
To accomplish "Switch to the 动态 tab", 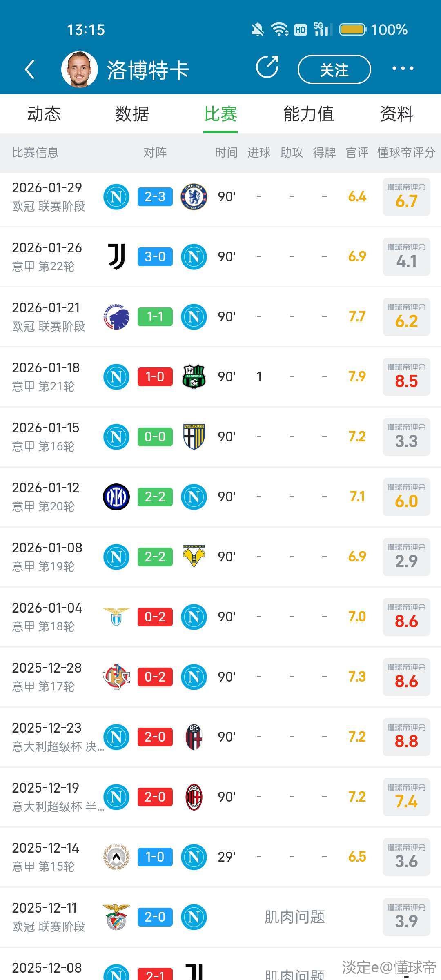I will [44, 114].
